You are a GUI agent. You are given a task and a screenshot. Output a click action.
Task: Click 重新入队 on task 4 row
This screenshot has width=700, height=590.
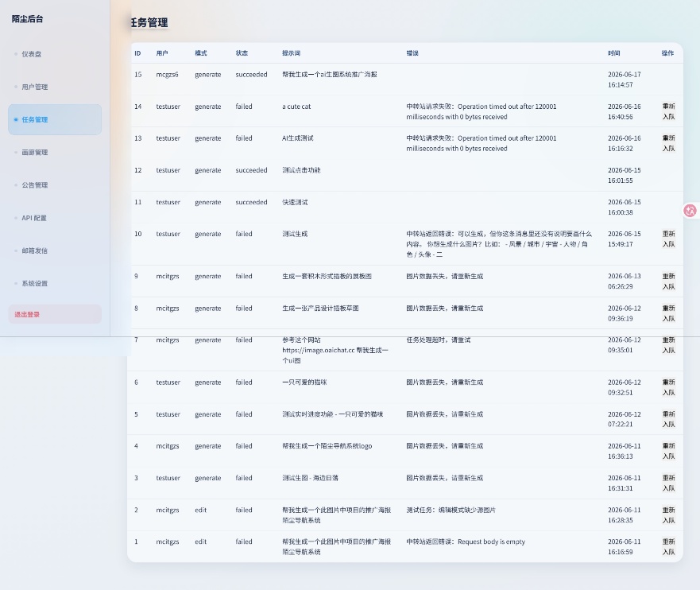668,451
